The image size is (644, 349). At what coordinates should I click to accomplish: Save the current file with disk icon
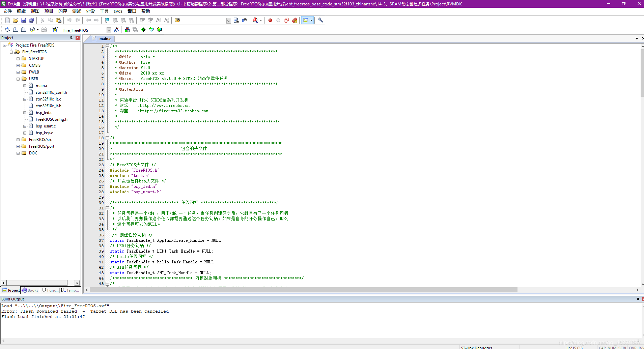[x=24, y=20]
